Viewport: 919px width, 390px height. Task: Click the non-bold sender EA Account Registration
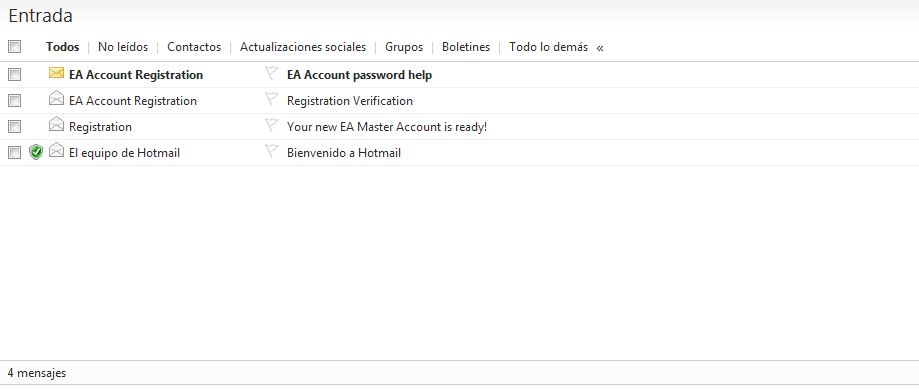133,101
